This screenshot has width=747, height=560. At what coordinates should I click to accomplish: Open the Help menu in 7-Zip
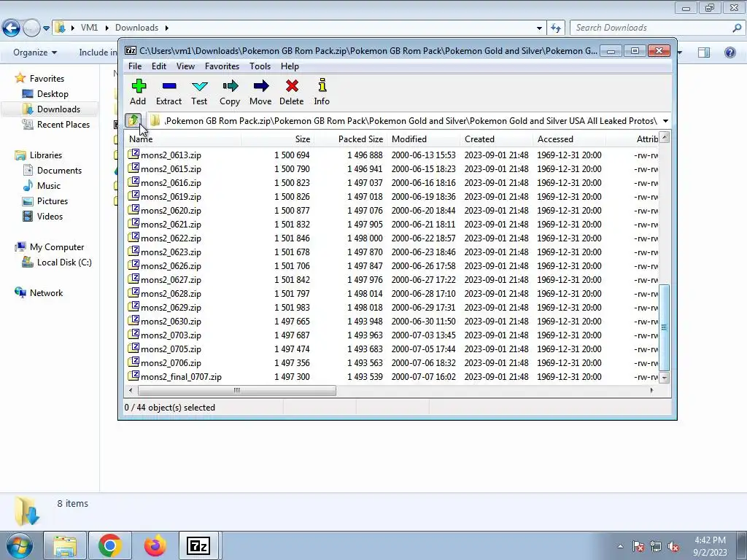290,66
